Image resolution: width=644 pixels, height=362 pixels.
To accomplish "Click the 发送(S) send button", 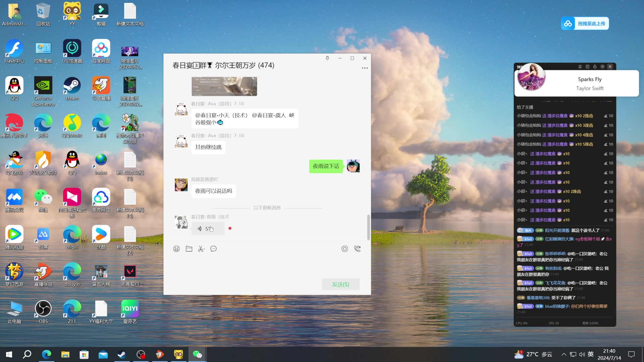I will [340, 284].
